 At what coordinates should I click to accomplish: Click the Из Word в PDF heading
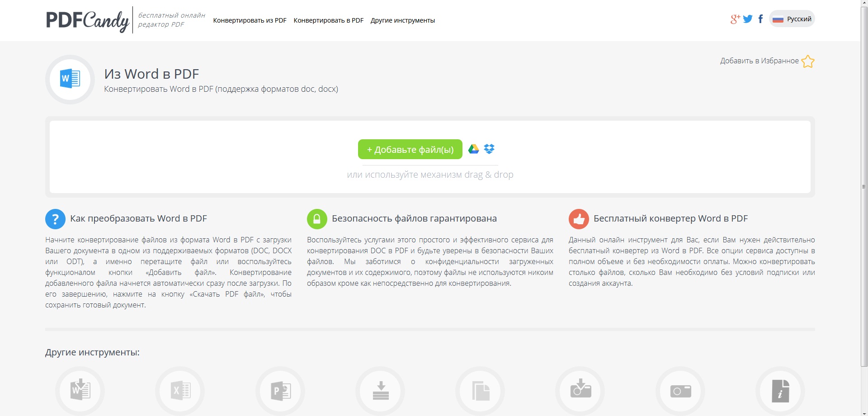pos(151,74)
